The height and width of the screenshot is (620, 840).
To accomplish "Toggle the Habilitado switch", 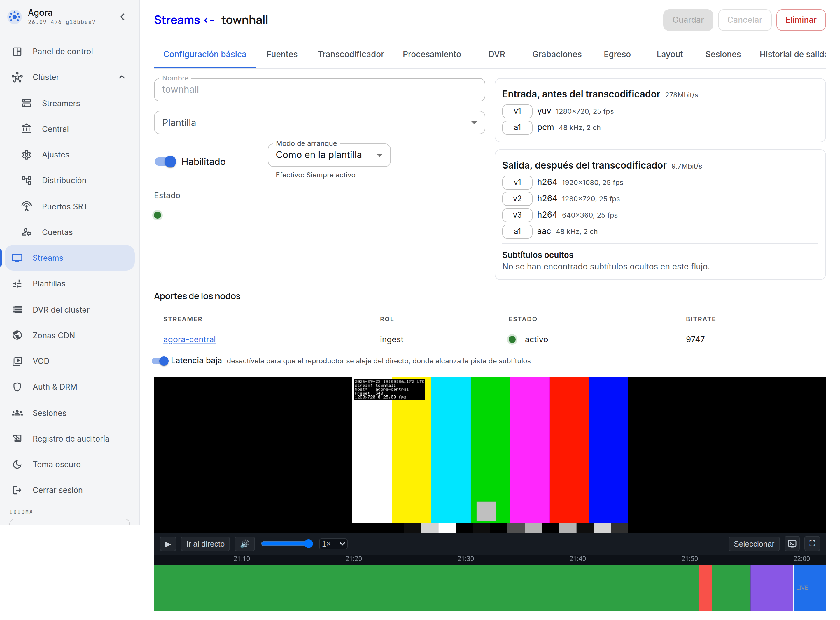I will tap(165, 162).
